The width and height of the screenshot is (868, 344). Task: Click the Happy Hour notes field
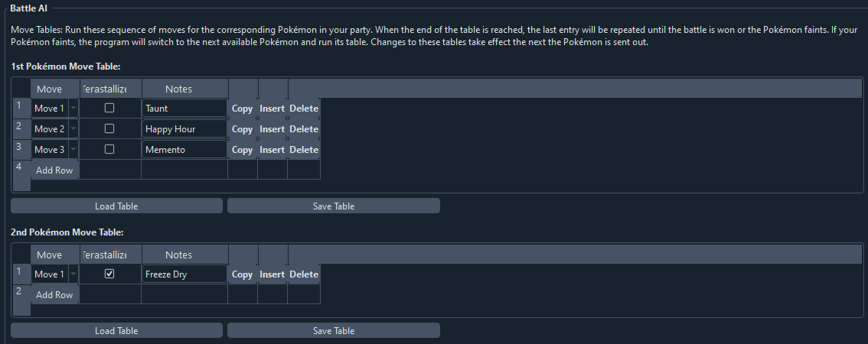tap(184, 129)
